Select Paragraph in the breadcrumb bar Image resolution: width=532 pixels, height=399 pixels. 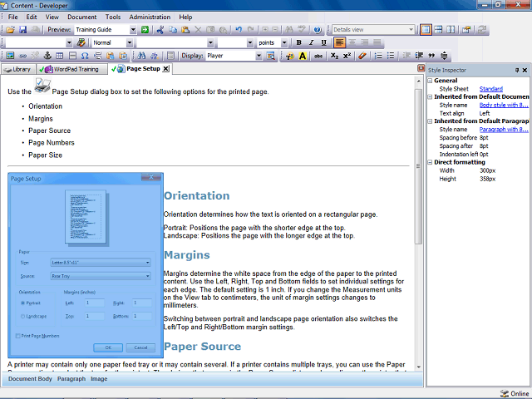71,379
